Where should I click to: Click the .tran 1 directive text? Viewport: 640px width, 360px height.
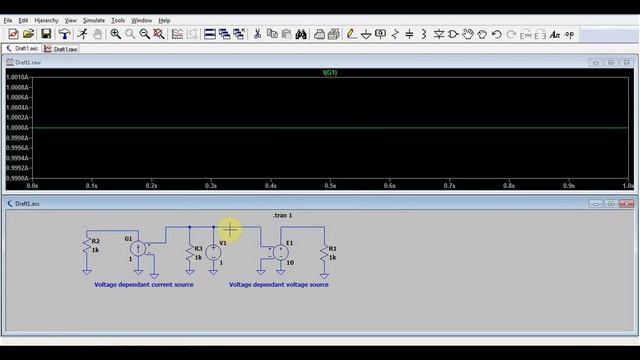click(x=282, y=215)
